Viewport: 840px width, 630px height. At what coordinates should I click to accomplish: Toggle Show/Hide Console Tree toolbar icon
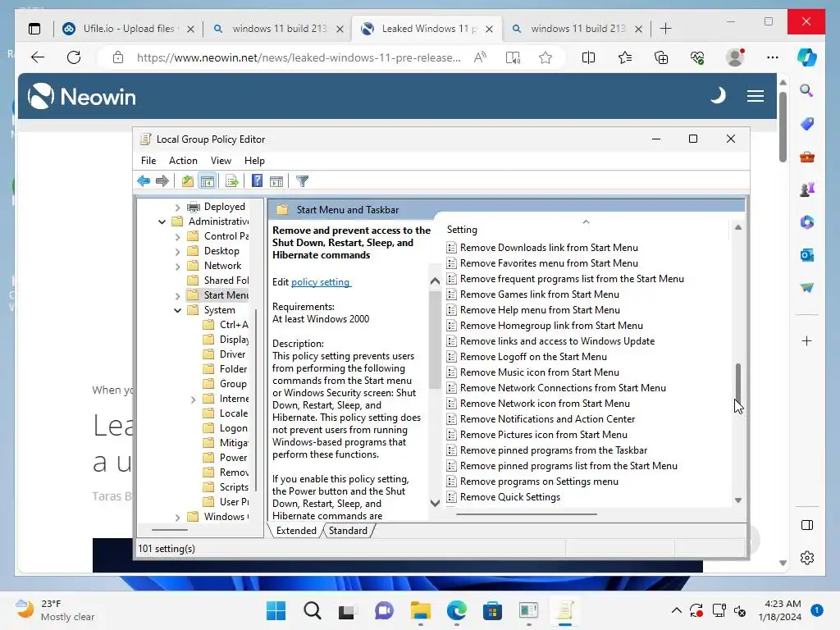(x=208, y=181)
